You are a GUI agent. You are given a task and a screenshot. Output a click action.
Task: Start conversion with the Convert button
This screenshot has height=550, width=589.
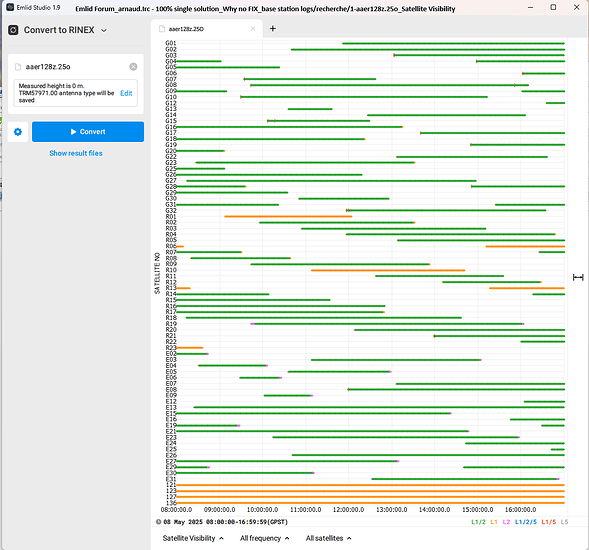click(88, 132)
